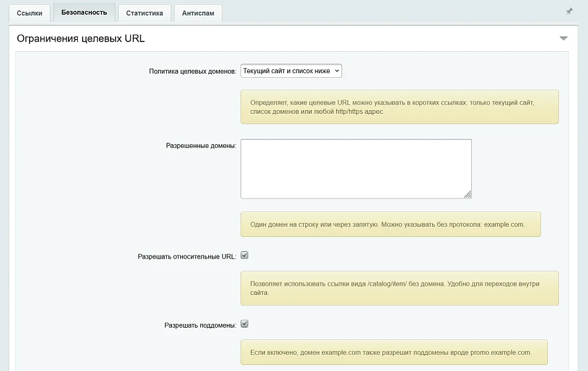Click the hint starting with Определяет, какие целевые URL

pyautogui.click(x=400, y=107)
